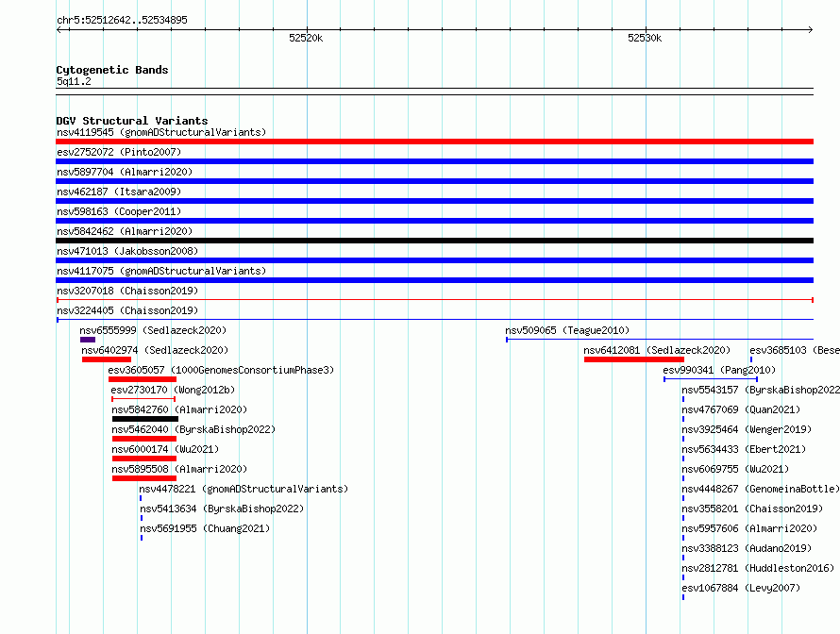
Task: Click nsv6000174 (Wu2021) label
Action: (165, 449)
